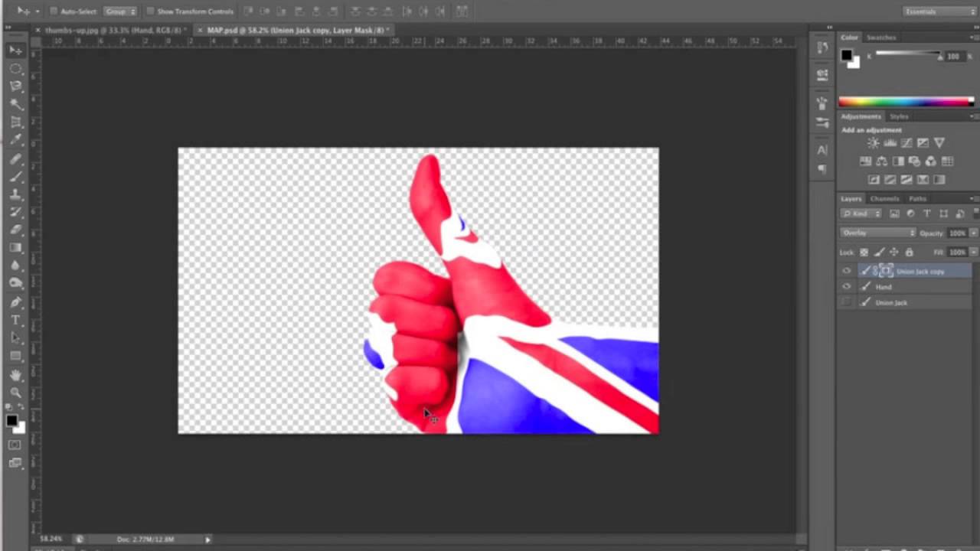Add Brightness/Contrast adjustment
Image resolution: width=980 pixels, height=551 pixels.
coord(873,143)
